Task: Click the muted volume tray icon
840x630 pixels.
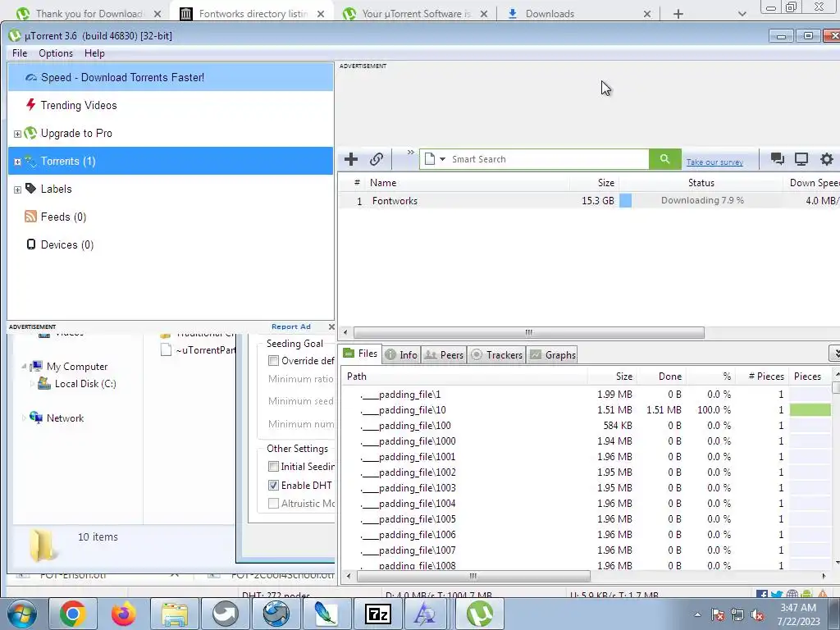Action: 757,615
